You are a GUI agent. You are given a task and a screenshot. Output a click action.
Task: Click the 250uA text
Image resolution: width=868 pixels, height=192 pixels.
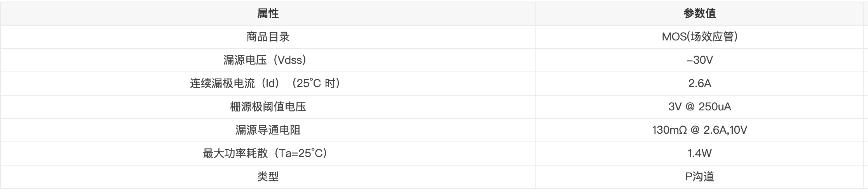(715, 107)
